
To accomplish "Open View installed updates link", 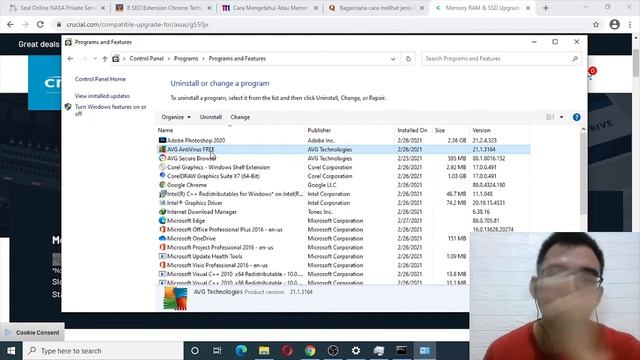I will [x=102, y=96].
